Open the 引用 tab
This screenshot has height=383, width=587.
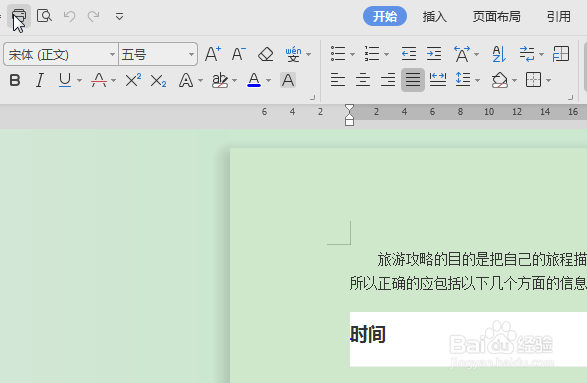point(559,16)
